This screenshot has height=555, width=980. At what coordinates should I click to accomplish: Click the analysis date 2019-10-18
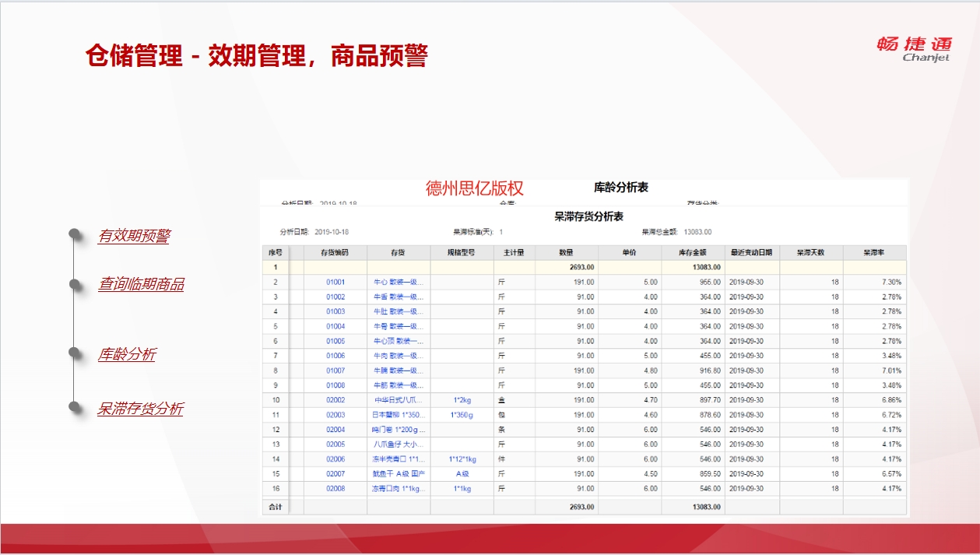[332, 232]
